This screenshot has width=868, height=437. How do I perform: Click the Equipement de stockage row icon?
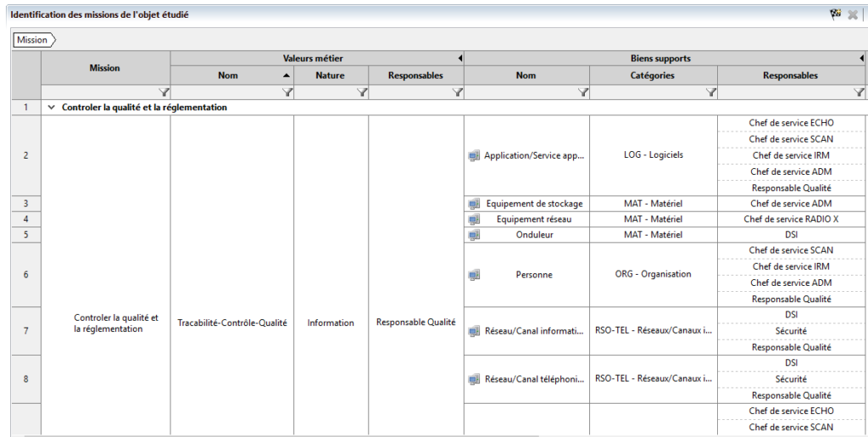click(x=474, y=204)
